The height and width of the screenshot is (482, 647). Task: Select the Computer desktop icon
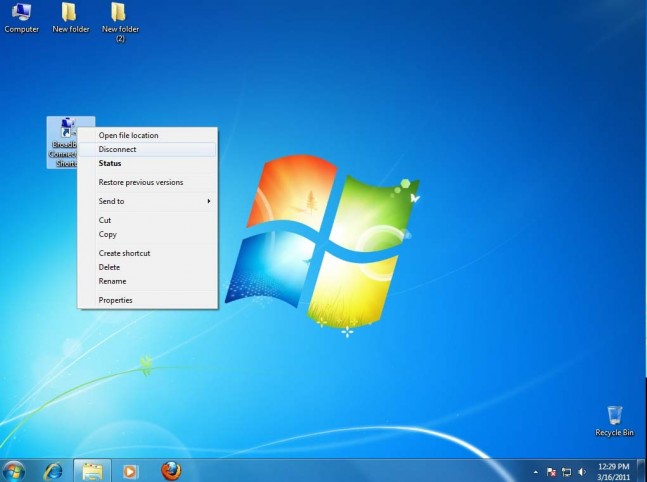tap(21, 18)
